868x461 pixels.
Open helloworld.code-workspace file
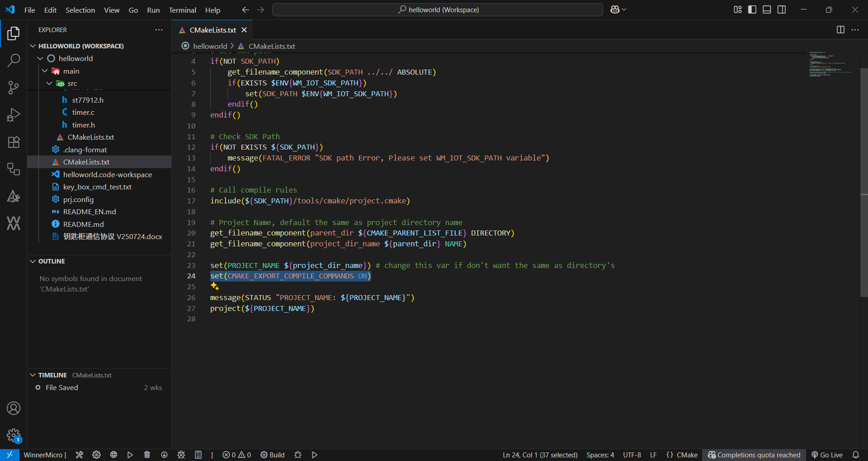pyautogui.click(x=99, y=174)
